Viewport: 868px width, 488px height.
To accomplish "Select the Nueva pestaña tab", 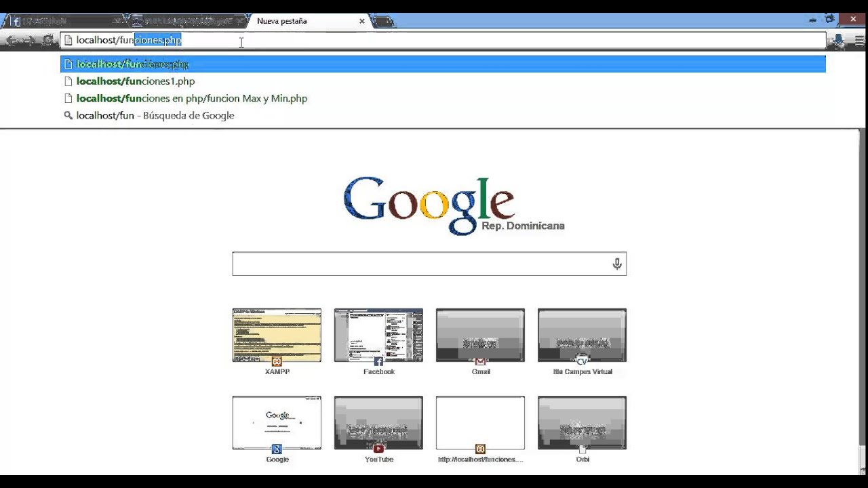I will click(309, 21).
